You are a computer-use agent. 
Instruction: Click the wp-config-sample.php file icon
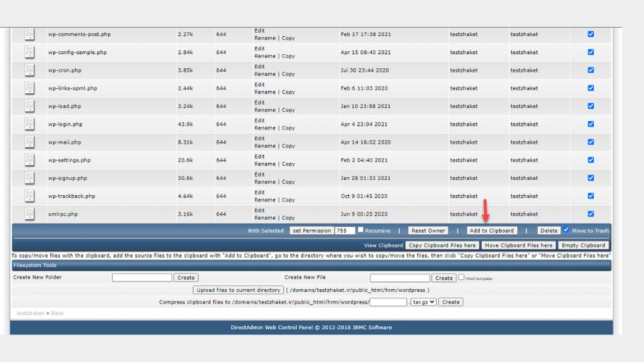(x=29, y=52)
